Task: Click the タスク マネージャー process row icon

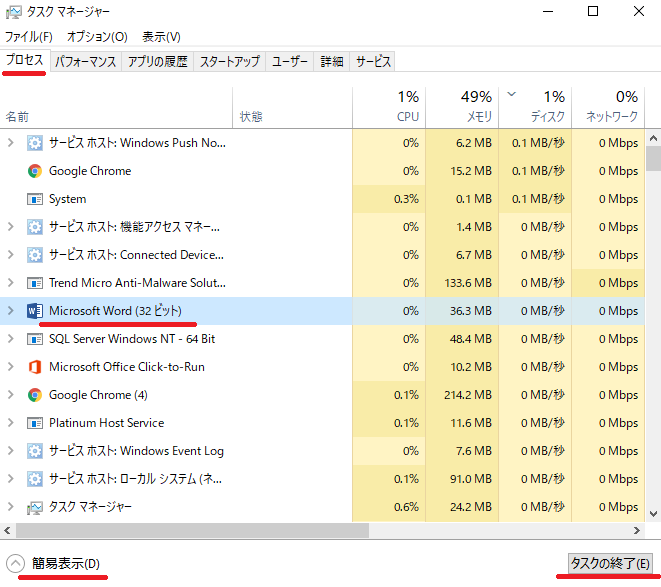Action: pos(35,508)
